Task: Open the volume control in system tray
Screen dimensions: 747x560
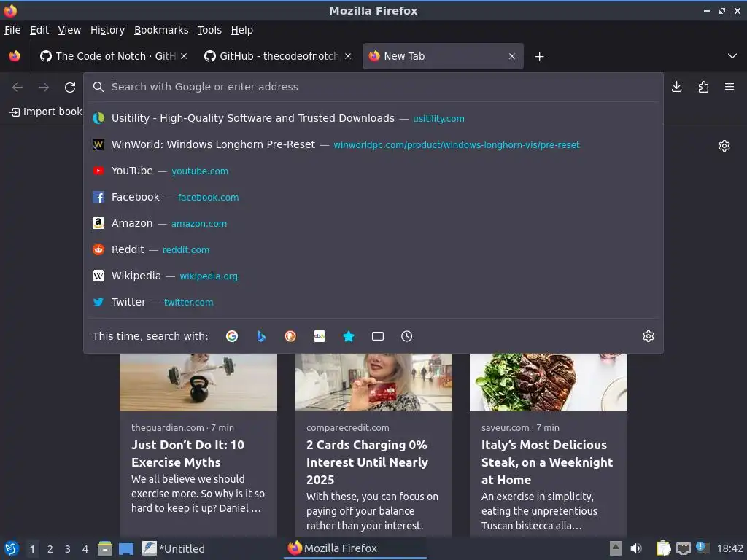Action: pyautogui.click(x=636, y=548)
